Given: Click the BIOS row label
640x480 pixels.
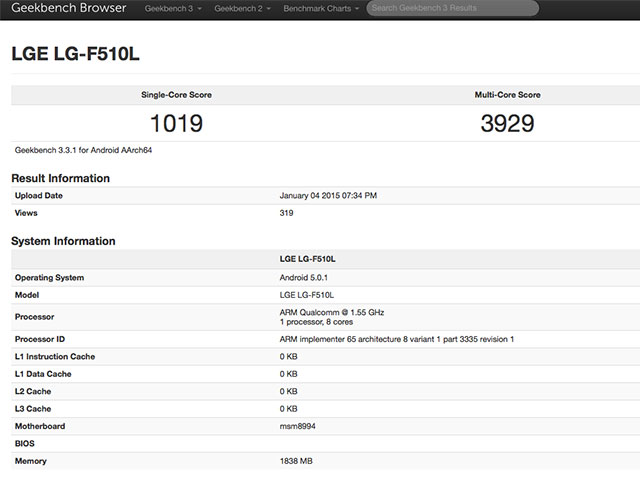Looking at the screenshot, I should pyautogui.click(x=25, y=444).
